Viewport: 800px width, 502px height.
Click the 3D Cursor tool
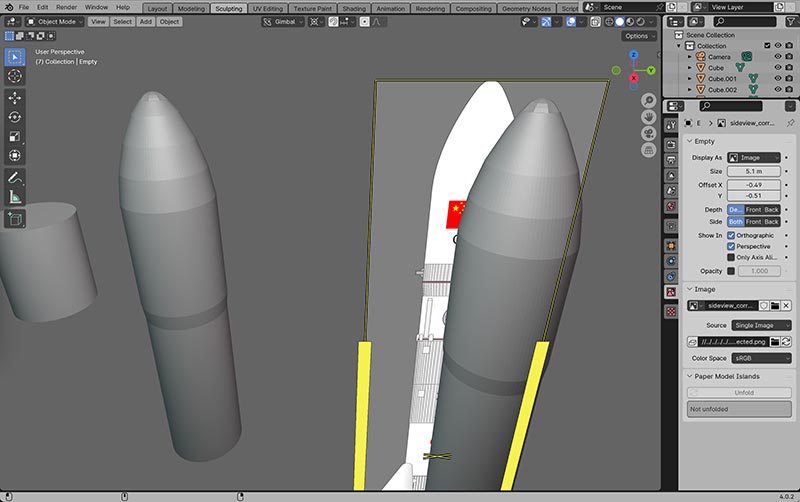point(16,76)
